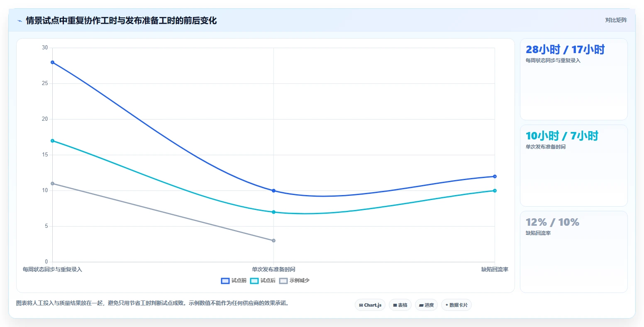Select the 进度 pill button

(426, 305)
